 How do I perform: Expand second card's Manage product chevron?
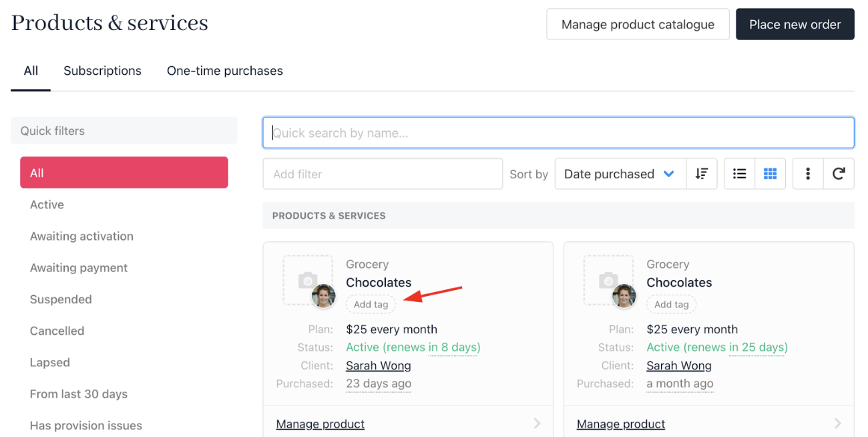838,424
